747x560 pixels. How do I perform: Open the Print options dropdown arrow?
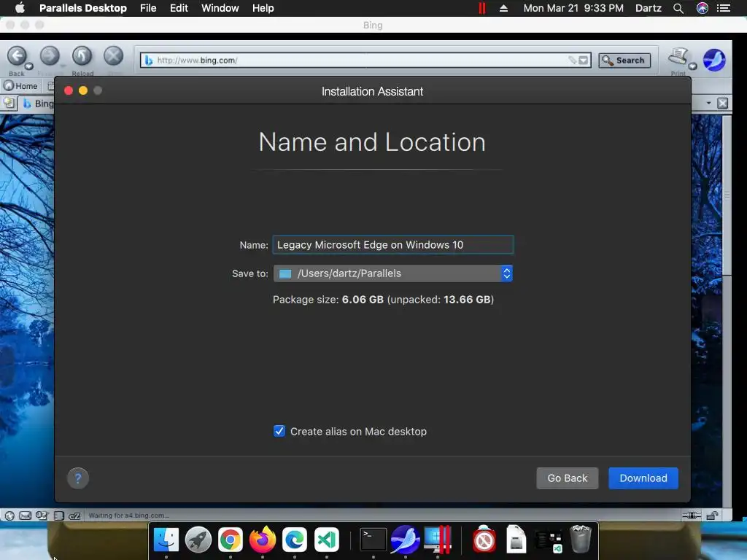(x=693, y=66)
